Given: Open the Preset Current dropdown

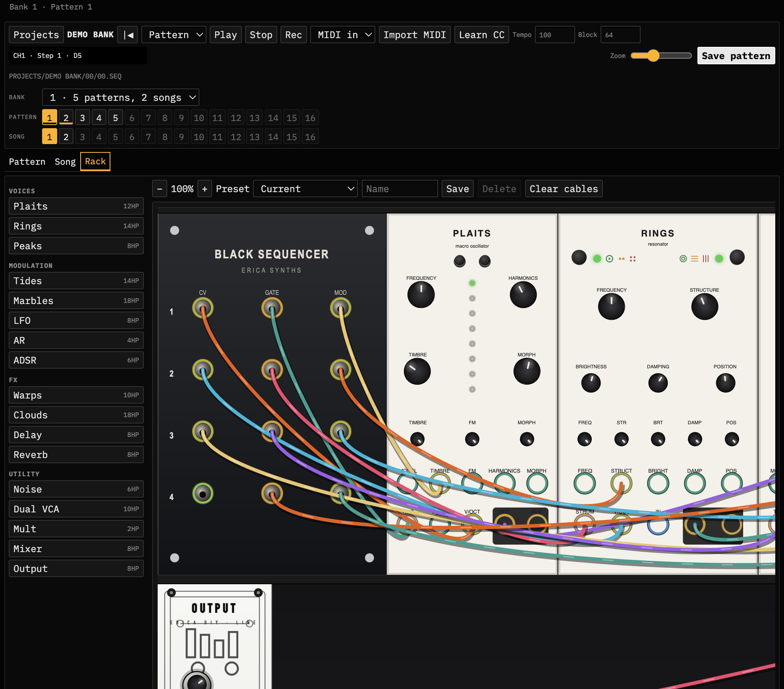Looking at the screenshot, I should click(305, 189).
